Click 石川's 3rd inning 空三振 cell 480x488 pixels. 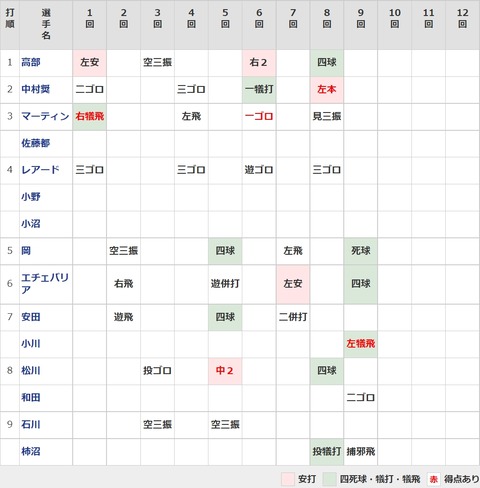coord(157,425)
